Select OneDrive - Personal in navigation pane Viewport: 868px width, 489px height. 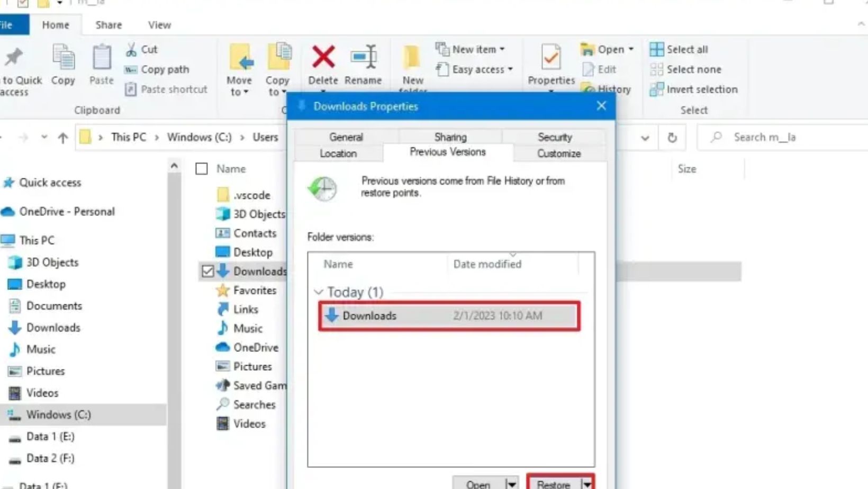pyautogui.click(x=58, y=212)
